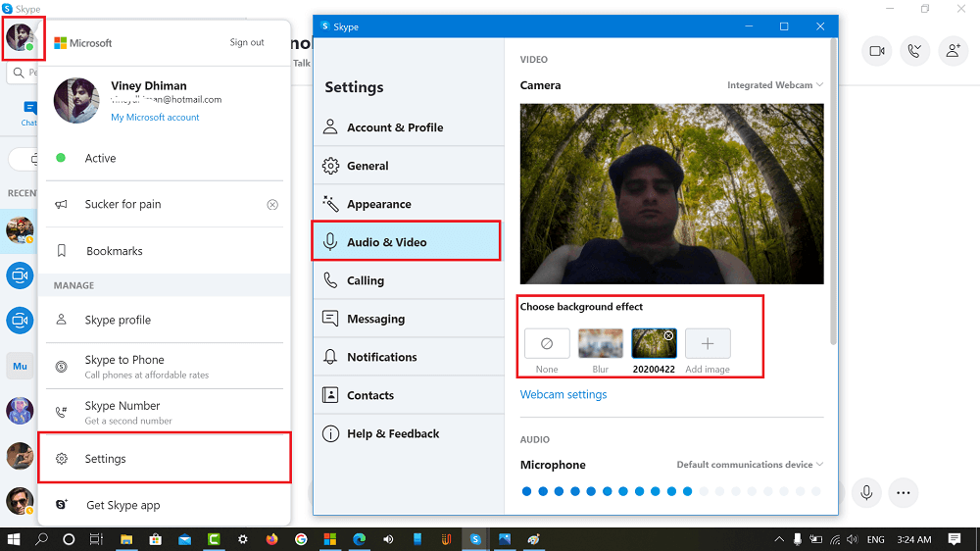
Task: Select the 20200422 forest background
Action: 654,343
